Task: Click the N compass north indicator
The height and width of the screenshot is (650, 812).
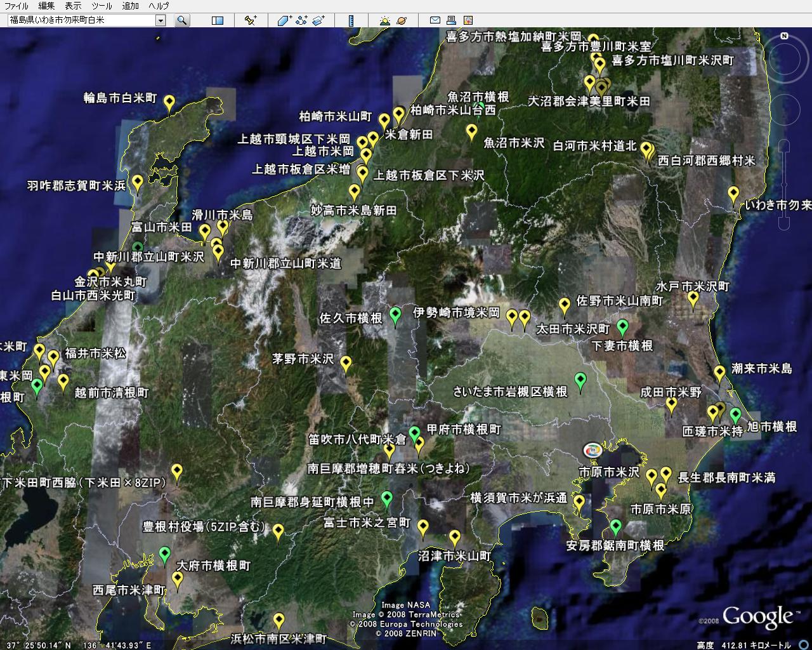Action: pyautogui.click(x=784, y=36)
